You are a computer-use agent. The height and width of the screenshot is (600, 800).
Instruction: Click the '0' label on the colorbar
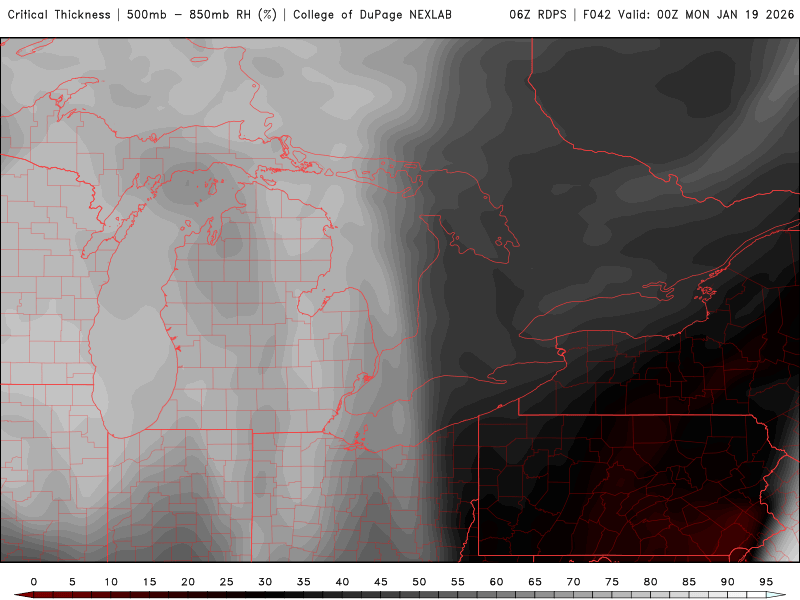[x=34, y=582]
